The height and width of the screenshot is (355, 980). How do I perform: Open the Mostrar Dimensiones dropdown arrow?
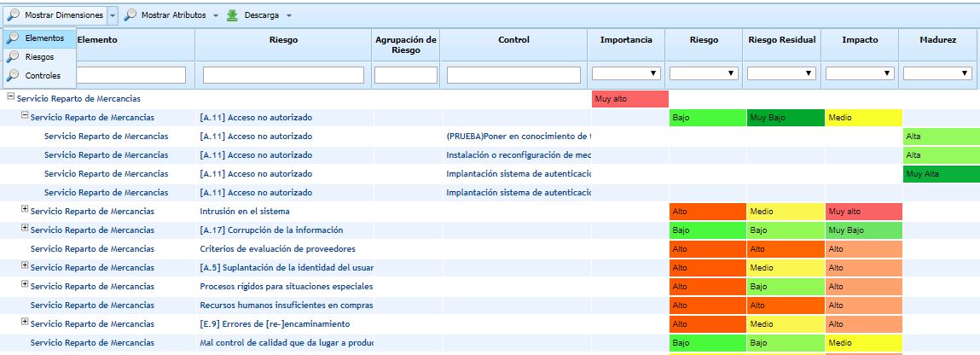113,15
